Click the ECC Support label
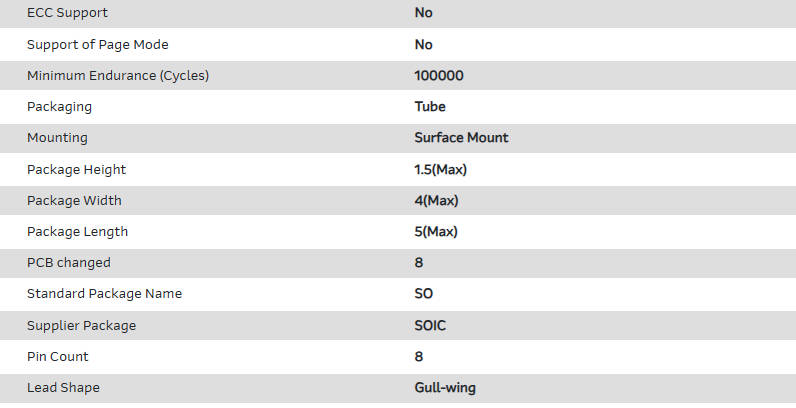The image size is (796, 408). click(67, 13)
